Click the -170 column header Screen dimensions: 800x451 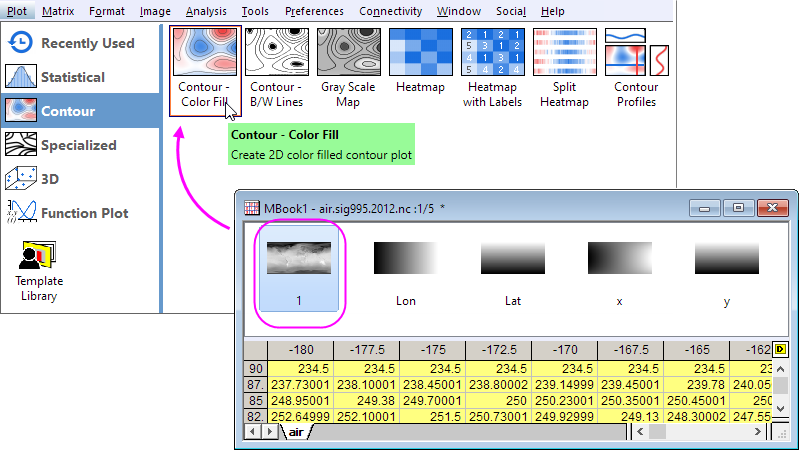point(564,350)
